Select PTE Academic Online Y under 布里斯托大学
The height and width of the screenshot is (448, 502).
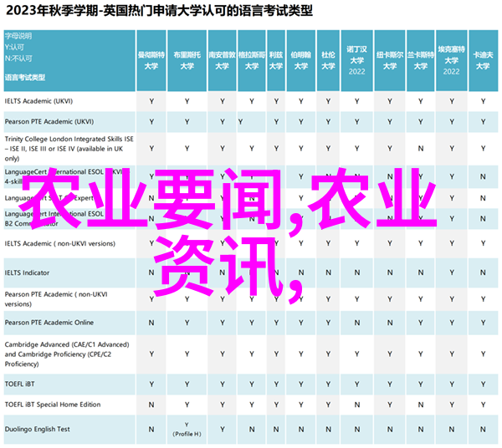[x=187, y=323]
